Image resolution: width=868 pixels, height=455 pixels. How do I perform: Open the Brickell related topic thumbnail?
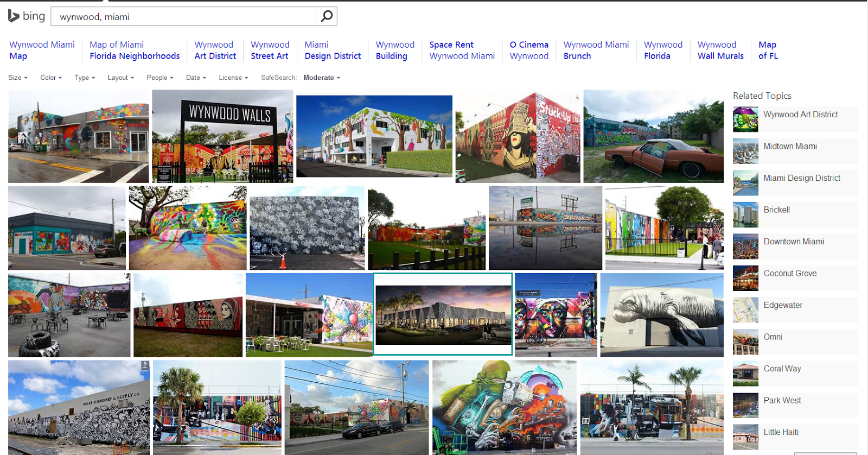pyautogui.click(x=745, y=214)
